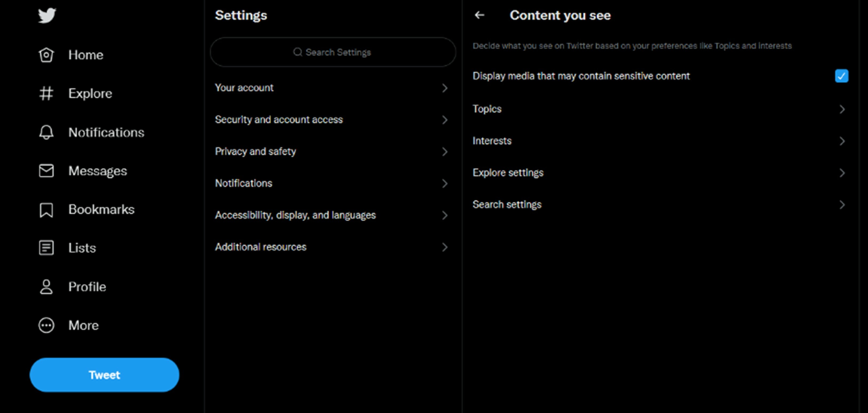Open Bookmarks via the bookmark icon
868x413 pixels.
(46, 210)
